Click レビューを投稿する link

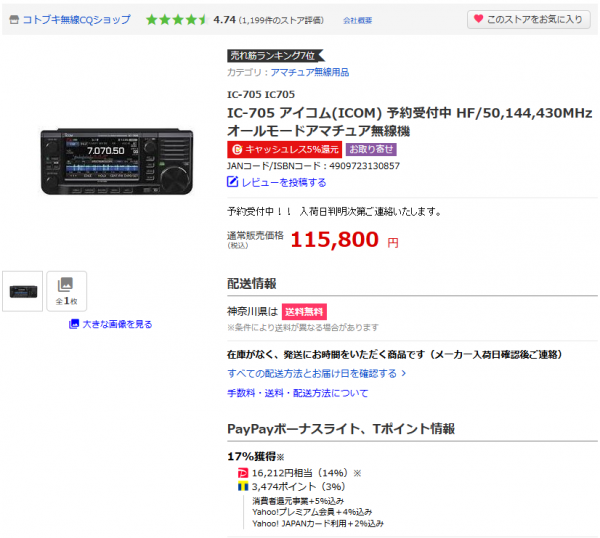point(284,183)
